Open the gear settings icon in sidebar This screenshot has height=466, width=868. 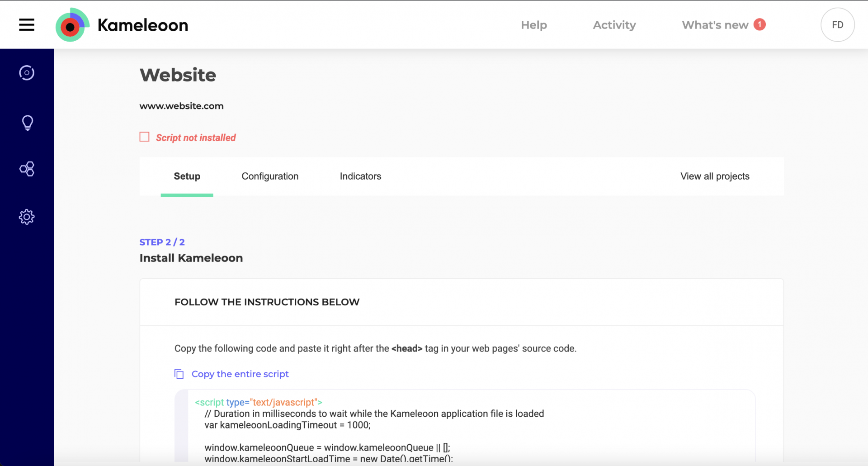(27, 217)
